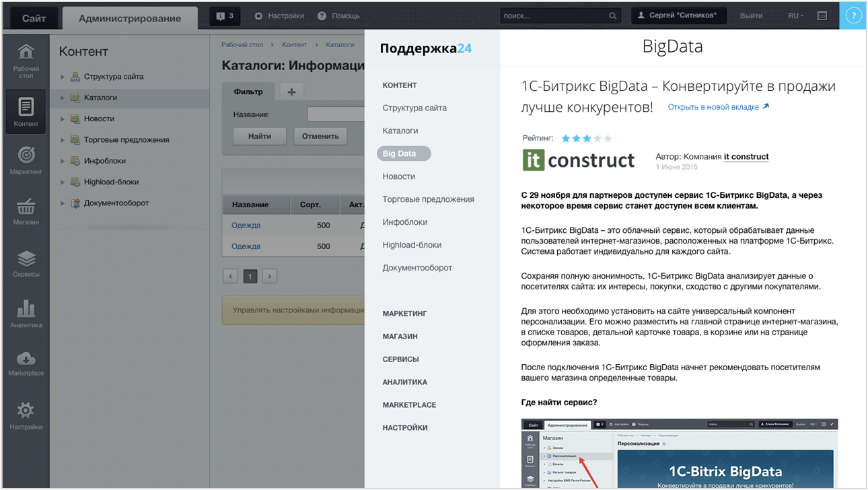The width and height of the screenshot is (868, 490).
Task: Click the panel icon right of RU
Action: (822, 15)
